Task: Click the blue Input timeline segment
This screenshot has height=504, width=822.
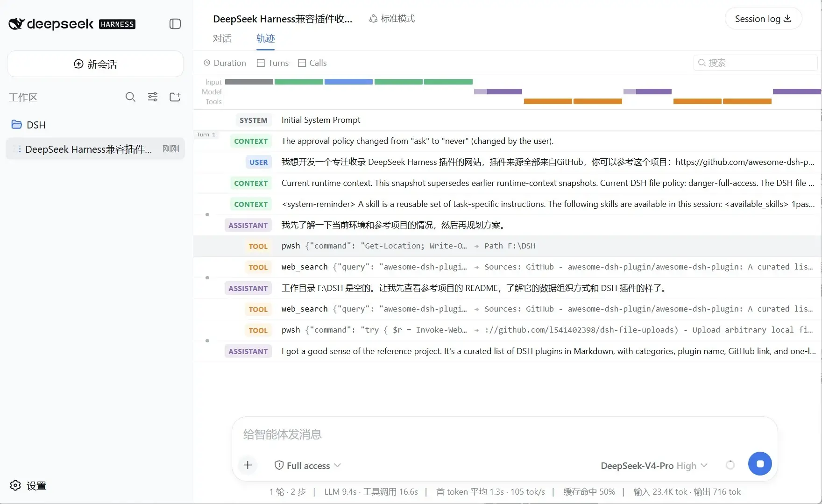Action: [348, 82]
